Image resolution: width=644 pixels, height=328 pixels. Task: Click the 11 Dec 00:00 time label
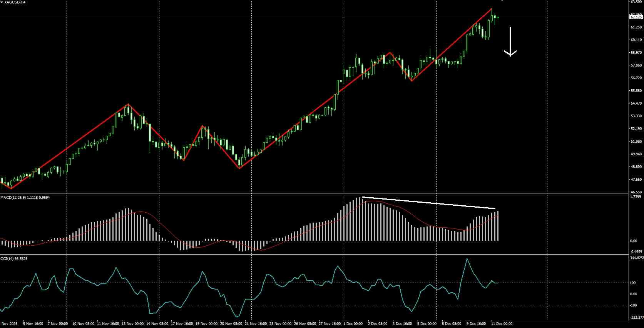[502, 324]
